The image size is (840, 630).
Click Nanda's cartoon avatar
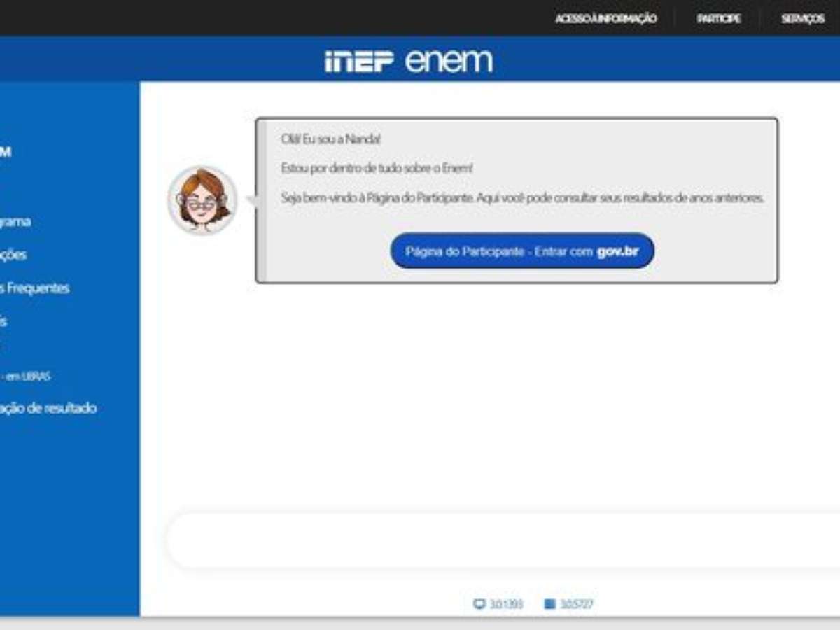point(202,200)
